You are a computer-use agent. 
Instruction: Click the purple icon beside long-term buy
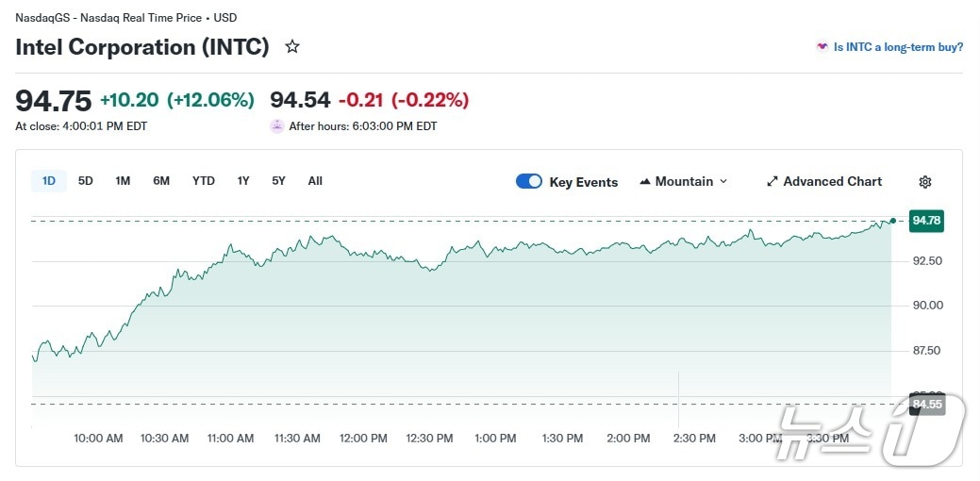(x=822, y=46)
